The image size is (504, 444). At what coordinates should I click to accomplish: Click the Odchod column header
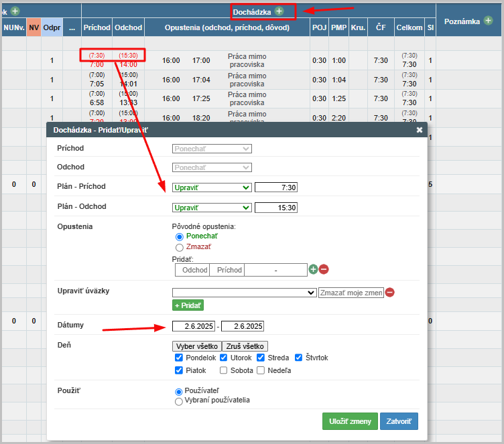tap(128, 27)
